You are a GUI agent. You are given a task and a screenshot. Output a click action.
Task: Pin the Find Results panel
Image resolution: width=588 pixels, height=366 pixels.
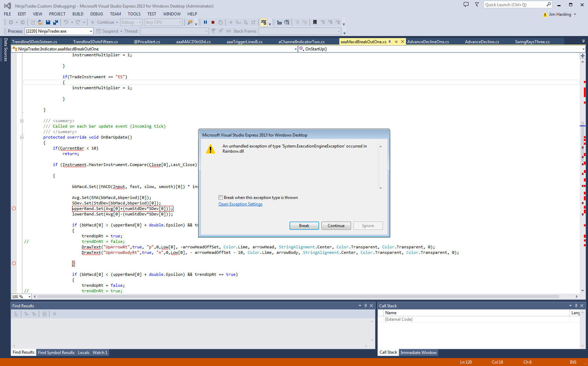(x=365, y=306)
